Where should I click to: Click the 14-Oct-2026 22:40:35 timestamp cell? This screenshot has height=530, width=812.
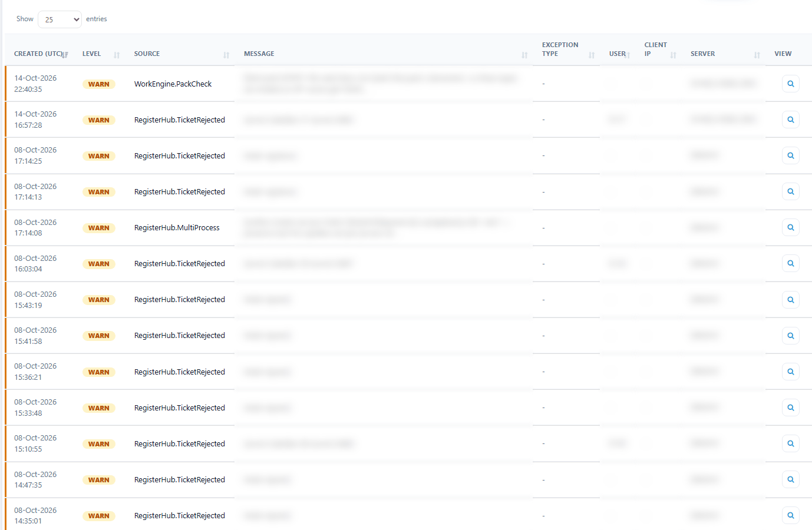tap(35, 84)
